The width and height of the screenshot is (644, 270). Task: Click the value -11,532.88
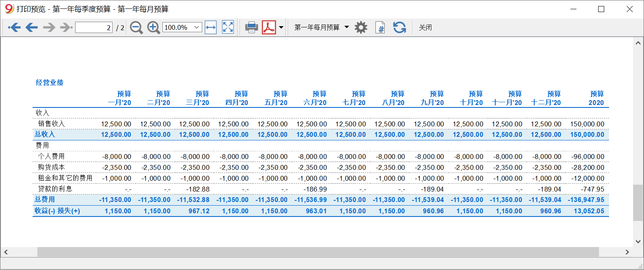point(193,200)
